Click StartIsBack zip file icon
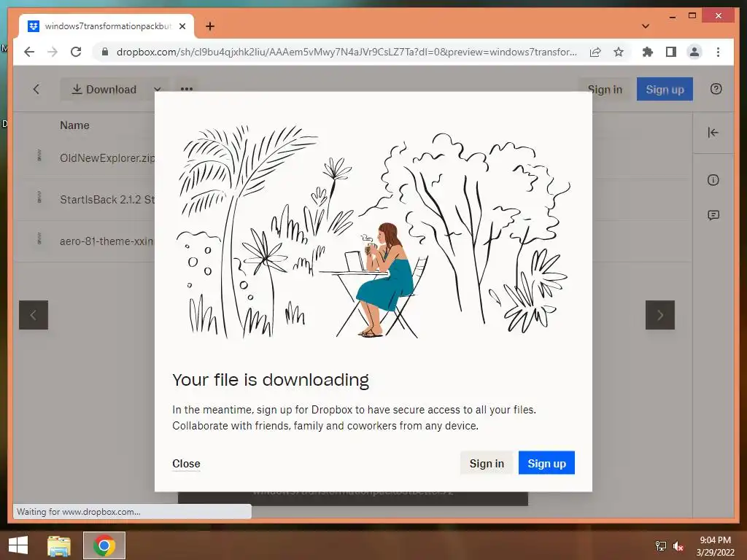Image resolution: width=747 pixels, height=560 pixels. click(39, 197)
